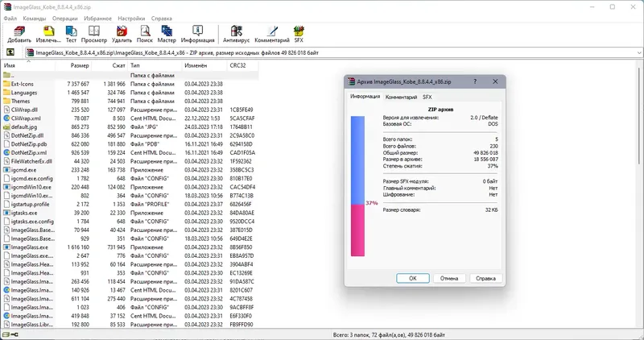Sort by the Сжат column header
The width and height of the screenshot is (644, 340).
point(109,65)
